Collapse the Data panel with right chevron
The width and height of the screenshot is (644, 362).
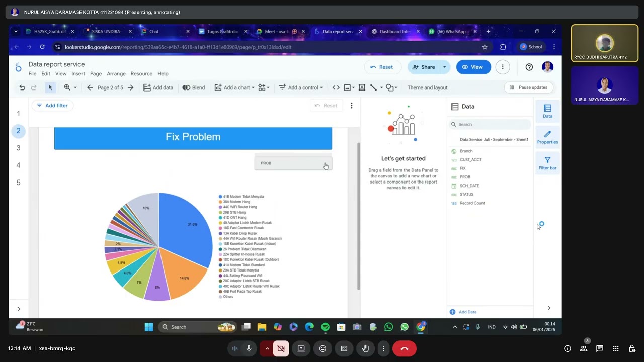[x=549, y=308]
